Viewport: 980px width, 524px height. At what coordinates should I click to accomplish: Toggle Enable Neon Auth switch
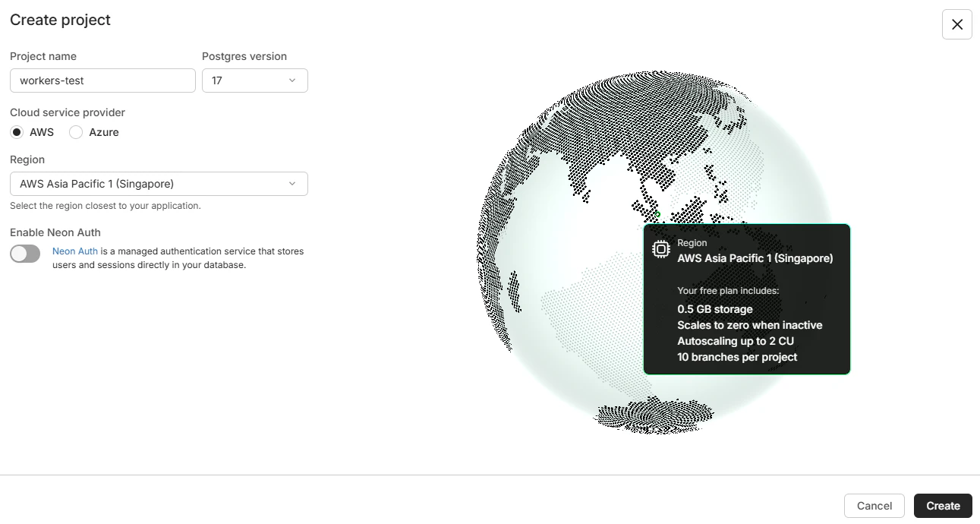25,254
